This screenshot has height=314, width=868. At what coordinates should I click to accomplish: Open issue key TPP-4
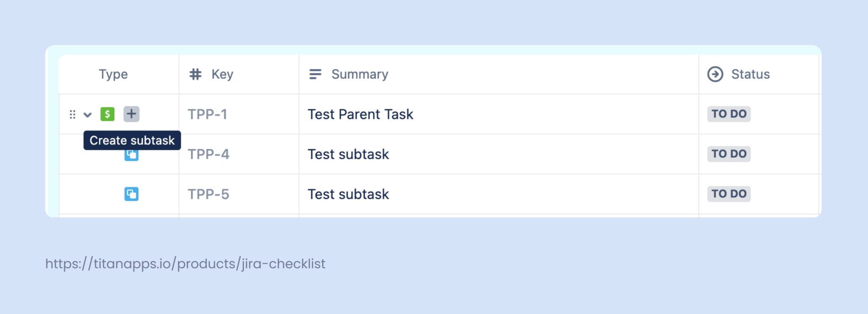pyautogui.click(x=209, y=154)
